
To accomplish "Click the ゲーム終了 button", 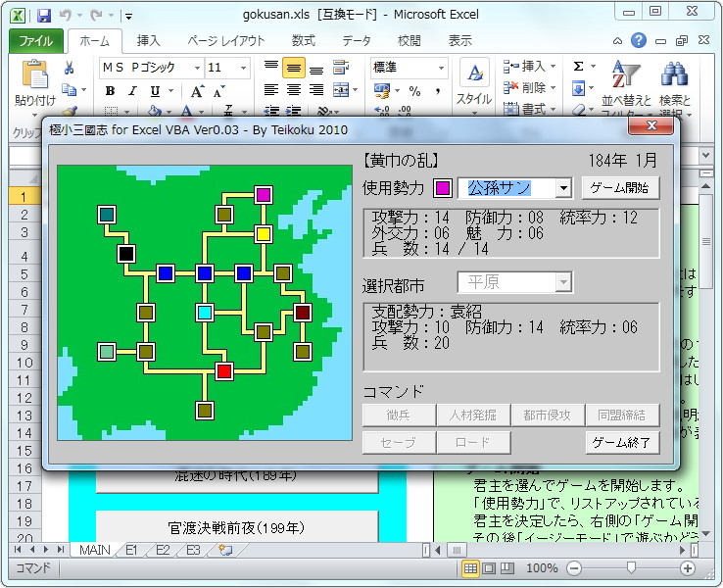I will pyautogui.click(x=621, y=442).
